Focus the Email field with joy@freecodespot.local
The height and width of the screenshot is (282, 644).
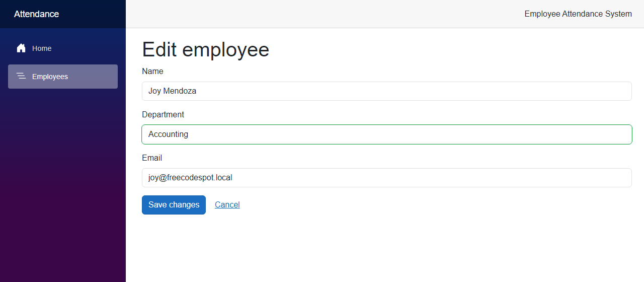386,178
